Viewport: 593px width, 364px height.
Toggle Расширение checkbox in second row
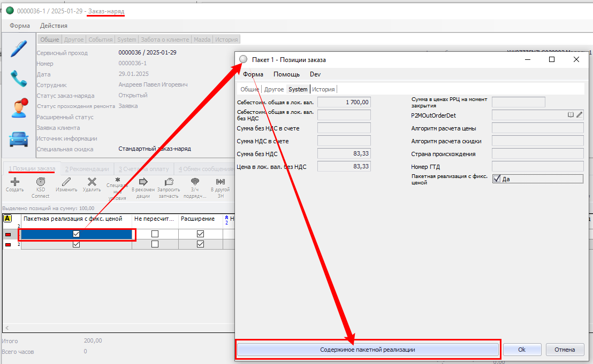(x=200, y=244)
